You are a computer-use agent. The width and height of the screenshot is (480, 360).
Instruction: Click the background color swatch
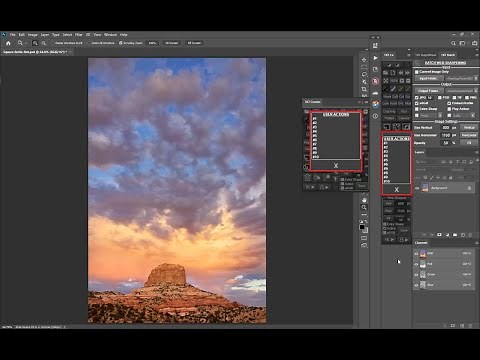click(365, 230)
